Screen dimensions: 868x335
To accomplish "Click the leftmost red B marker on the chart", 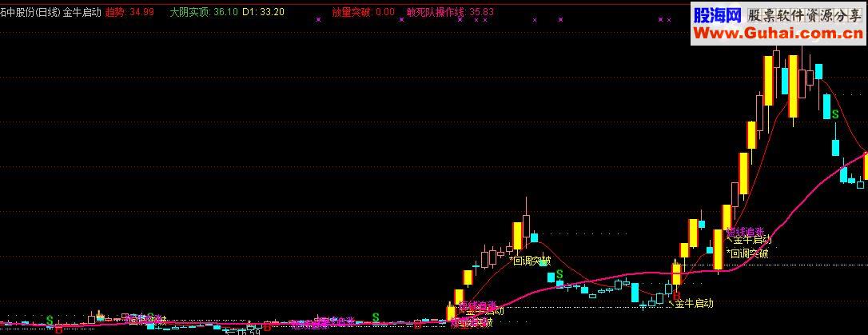I will 58,329.
